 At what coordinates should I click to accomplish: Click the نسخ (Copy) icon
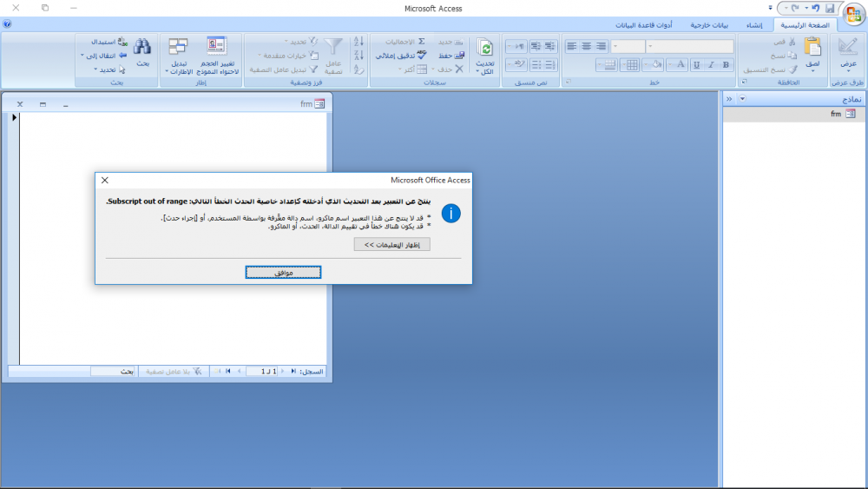coord(792,56)
